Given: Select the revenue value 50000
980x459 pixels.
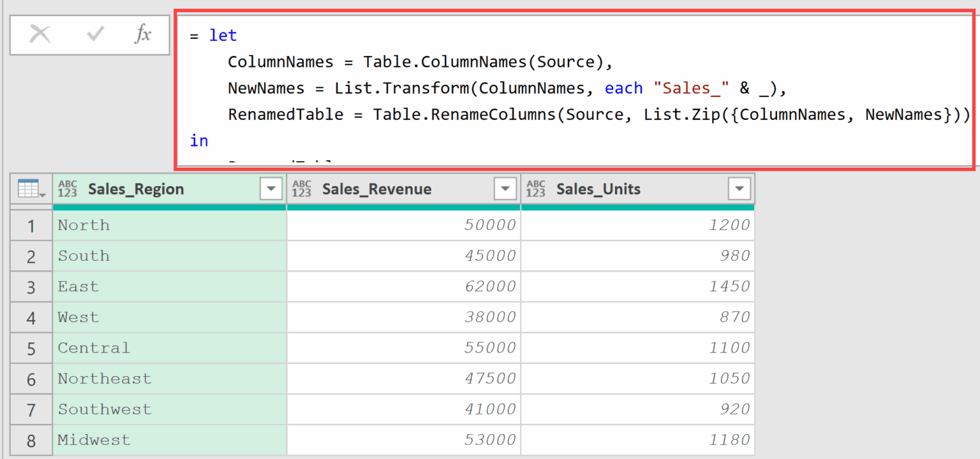Looking at the screenshot, I should 404,226.
